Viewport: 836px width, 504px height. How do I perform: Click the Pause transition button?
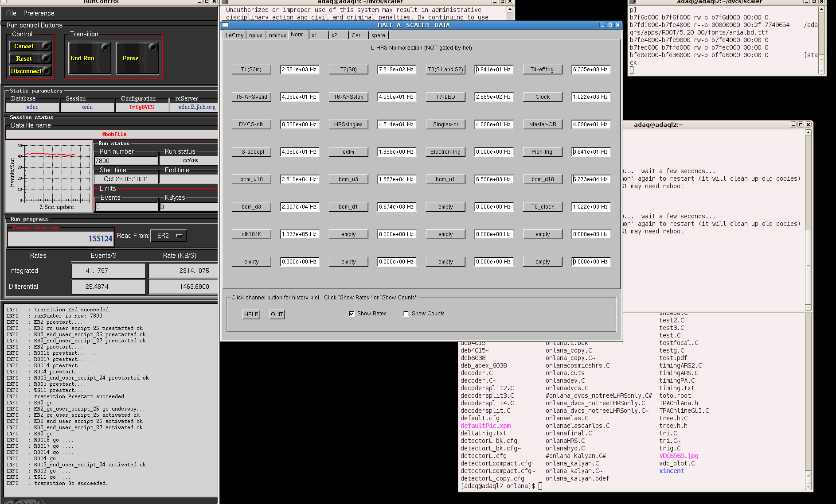tap(137, 58)
